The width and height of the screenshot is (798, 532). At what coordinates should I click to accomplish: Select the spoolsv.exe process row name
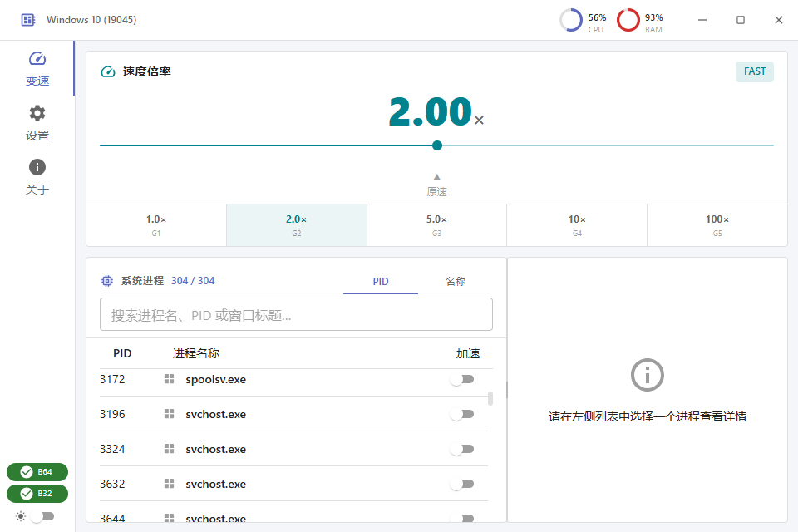pyautogui.click(x=216, y=380)
